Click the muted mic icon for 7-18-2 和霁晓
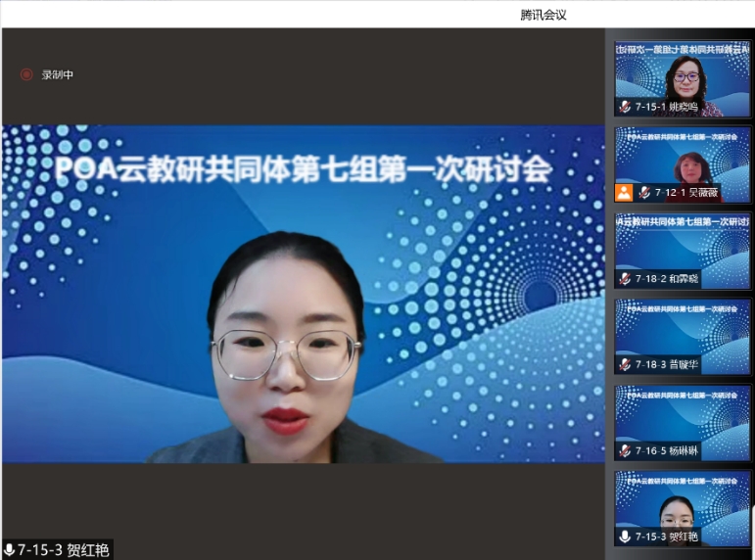Screen dimensions: 755x560 625,279
